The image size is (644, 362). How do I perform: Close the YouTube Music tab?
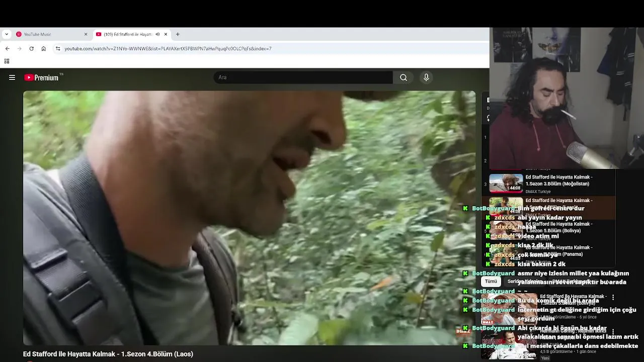pyautogui.click(x=86, y=34)
